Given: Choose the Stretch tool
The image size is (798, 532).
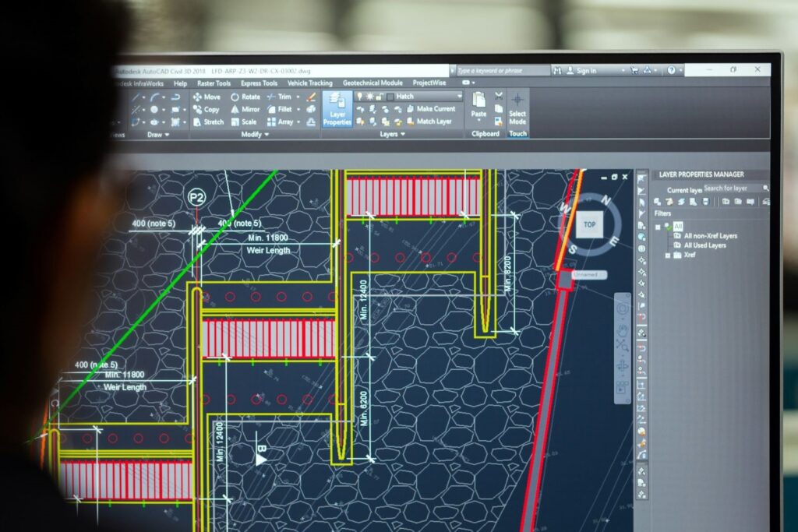Looking at the screenshot, I should click(208, 122).
